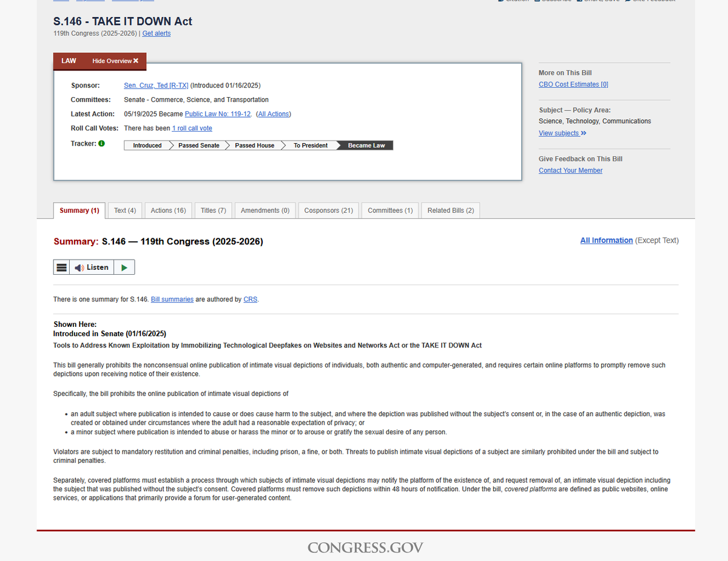Click committee text Senate - Commerce, Science, and Transportation

click(196, 99)
